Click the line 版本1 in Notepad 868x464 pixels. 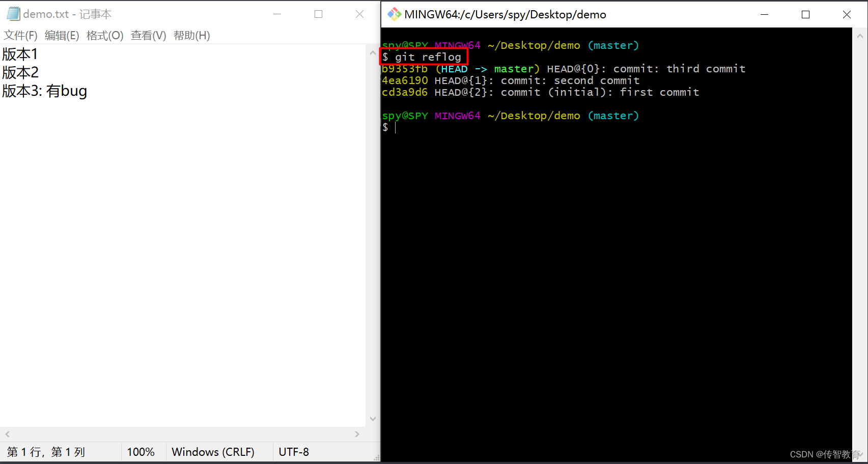pos(20,54)
